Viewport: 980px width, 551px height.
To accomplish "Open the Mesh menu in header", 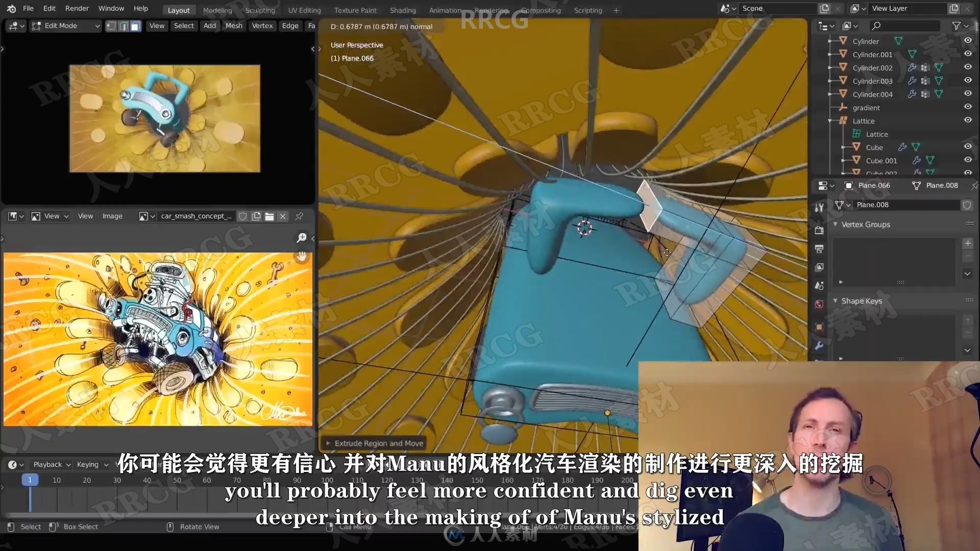I will (234, 26).
